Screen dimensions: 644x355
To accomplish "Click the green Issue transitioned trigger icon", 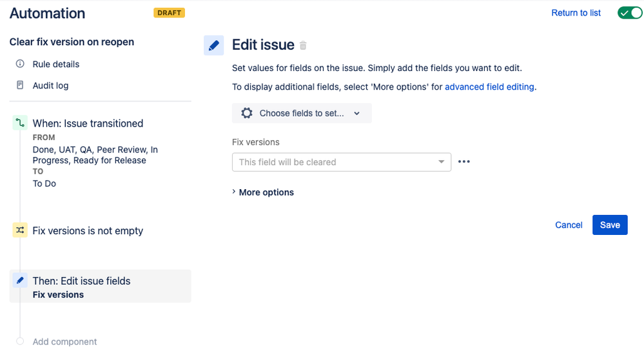I will coord(20,123).
